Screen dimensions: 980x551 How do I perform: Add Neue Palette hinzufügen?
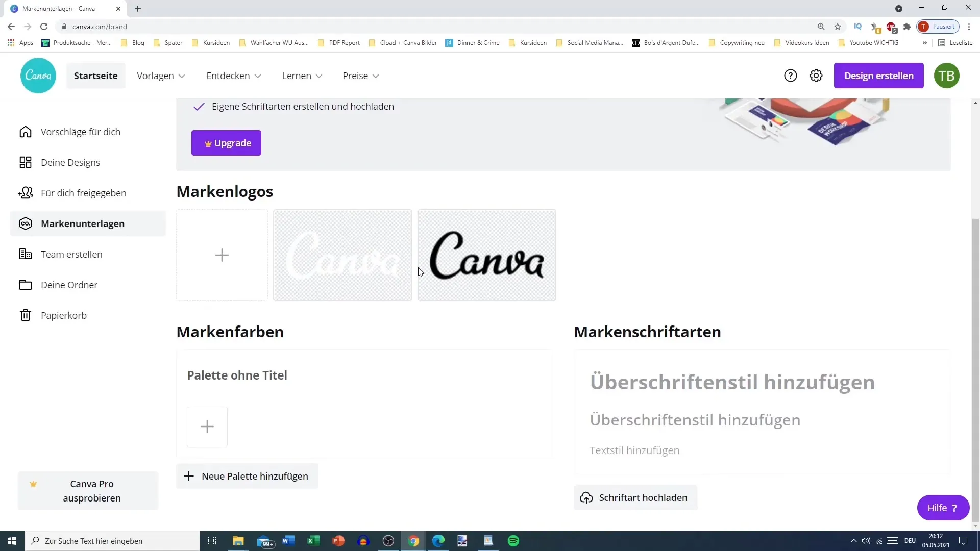[247, 476]
